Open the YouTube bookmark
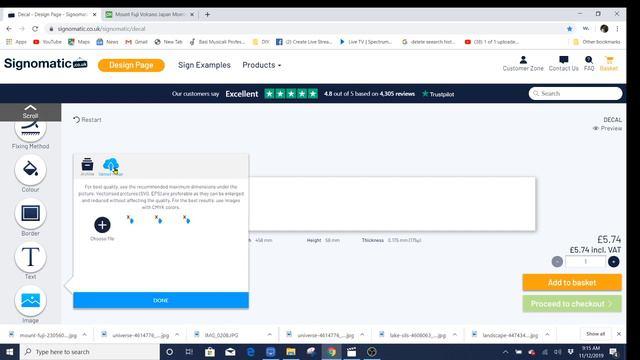The width and height of the screenshot is (640, 360). tap(47, 42)
